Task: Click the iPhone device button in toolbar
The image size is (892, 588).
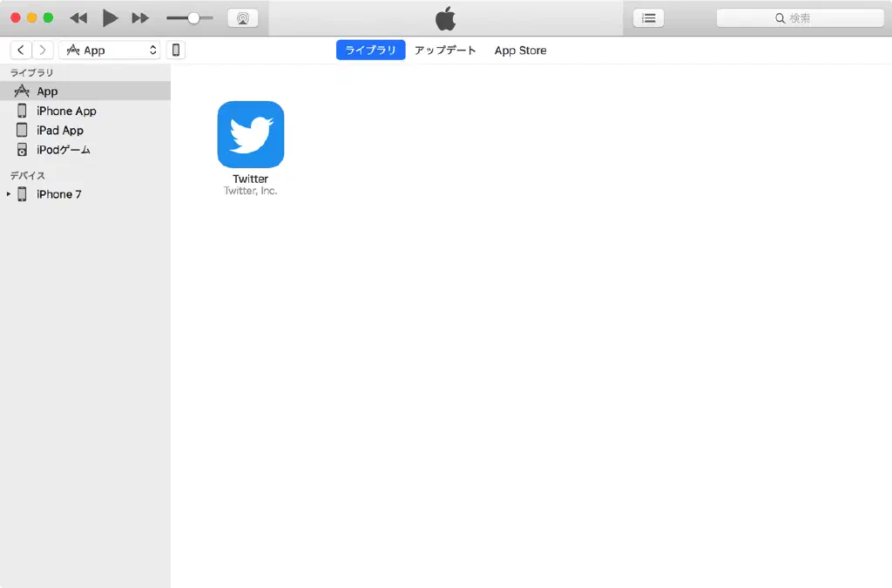Action: (x=176, y=51)
